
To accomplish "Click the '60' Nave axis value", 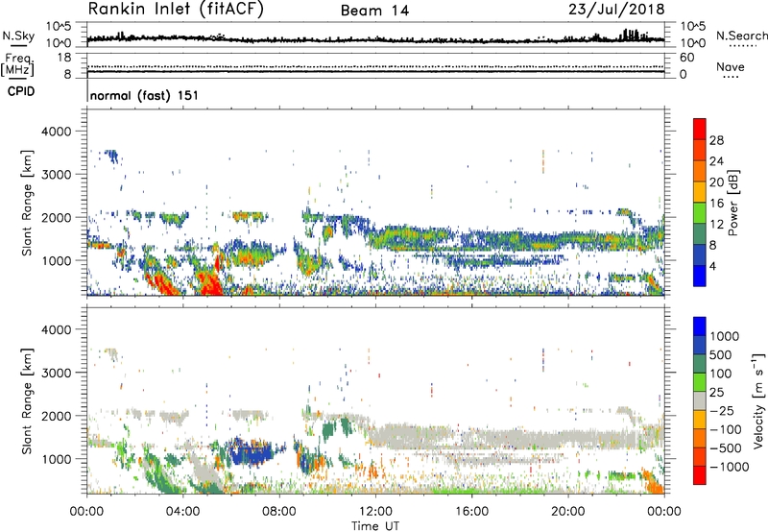I will tap(686, 58).
